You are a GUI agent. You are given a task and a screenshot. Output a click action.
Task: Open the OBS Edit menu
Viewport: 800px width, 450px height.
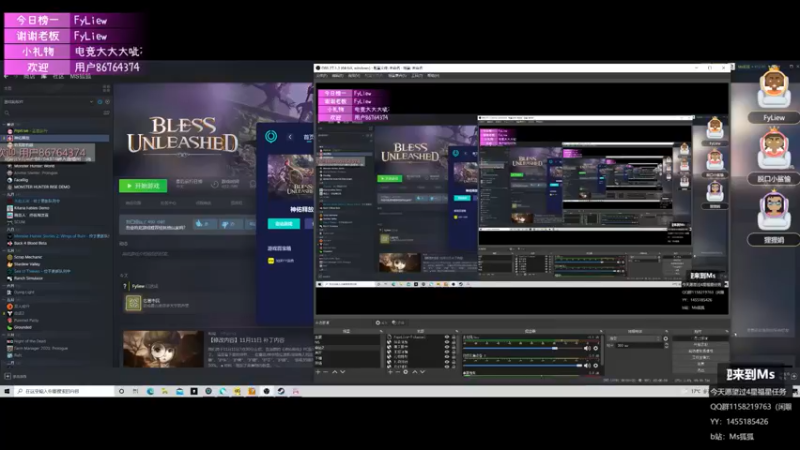pyautogui.click(x=337, y=76)
